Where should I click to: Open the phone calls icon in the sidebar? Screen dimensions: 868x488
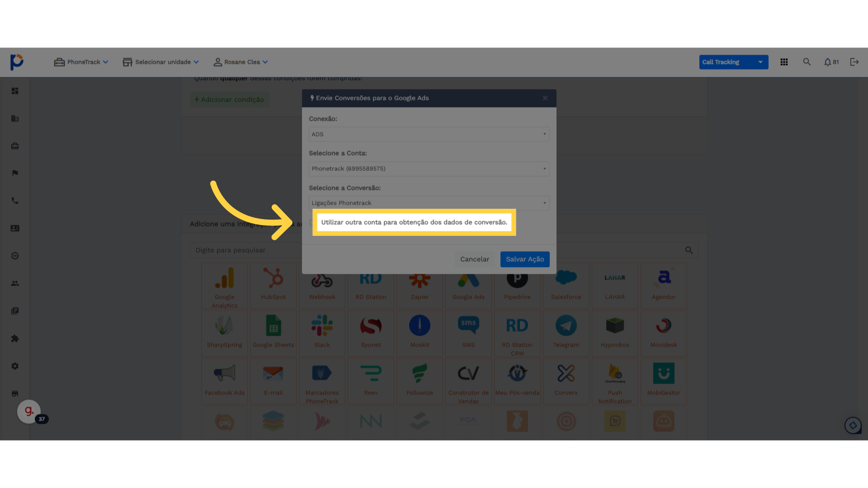15,201
